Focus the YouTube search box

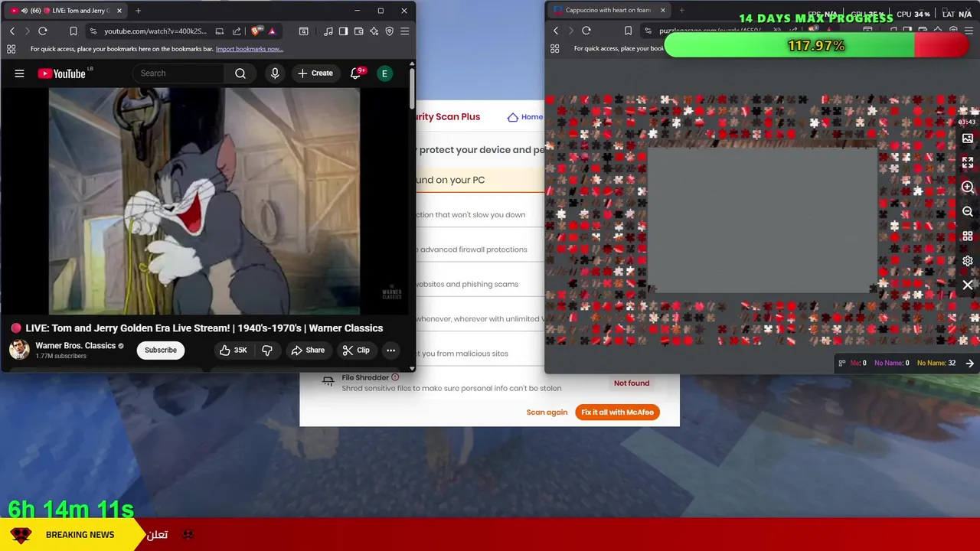tap(178, 73)
